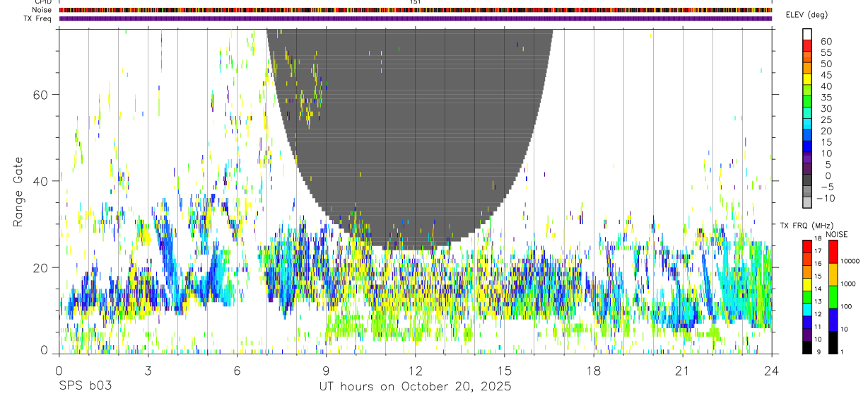This screenshot has width=868, height=401.
Task: Click ELEV scale label '25'
Action: (826, 120)
